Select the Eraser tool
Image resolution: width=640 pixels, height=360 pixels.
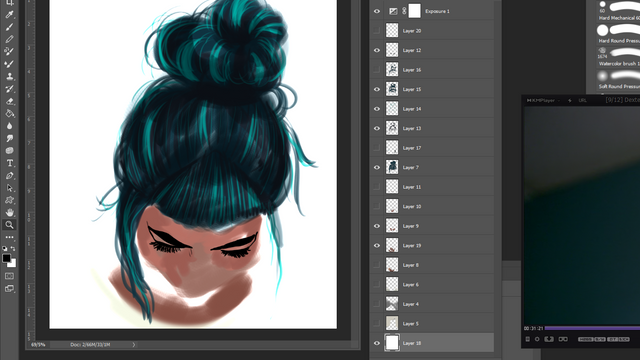9,101
